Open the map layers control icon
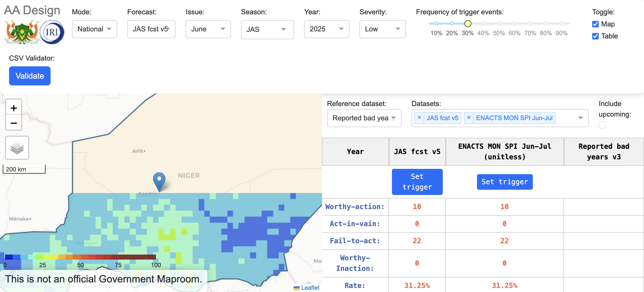The height and width of the screenshot is (292, 644). pos(17,148)
